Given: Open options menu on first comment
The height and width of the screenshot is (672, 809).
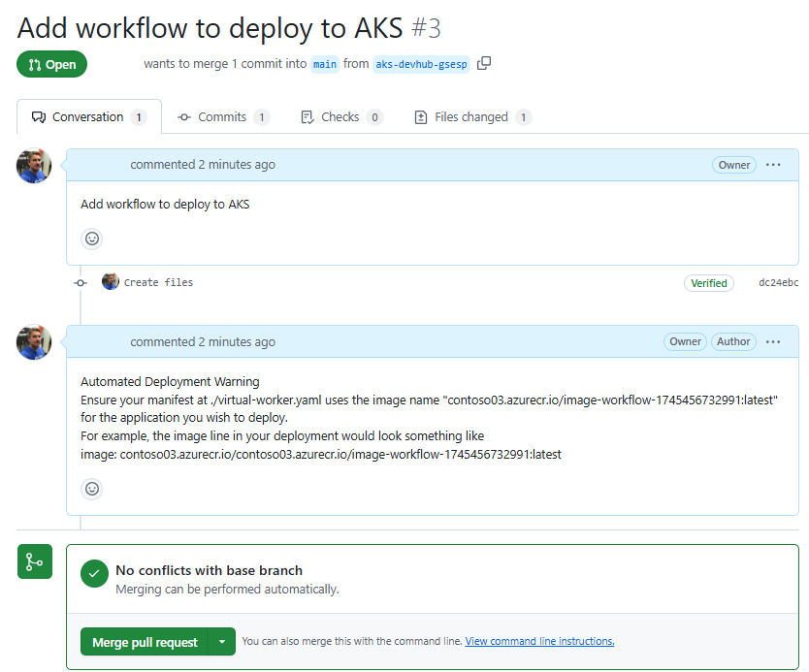Looking at the screenshot, I should tap(773, 165).
